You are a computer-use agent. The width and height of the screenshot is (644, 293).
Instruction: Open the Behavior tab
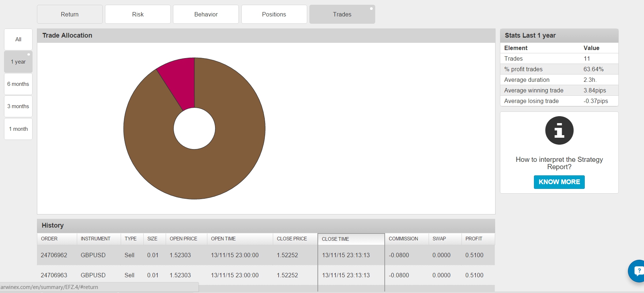(x=206, y=14)
